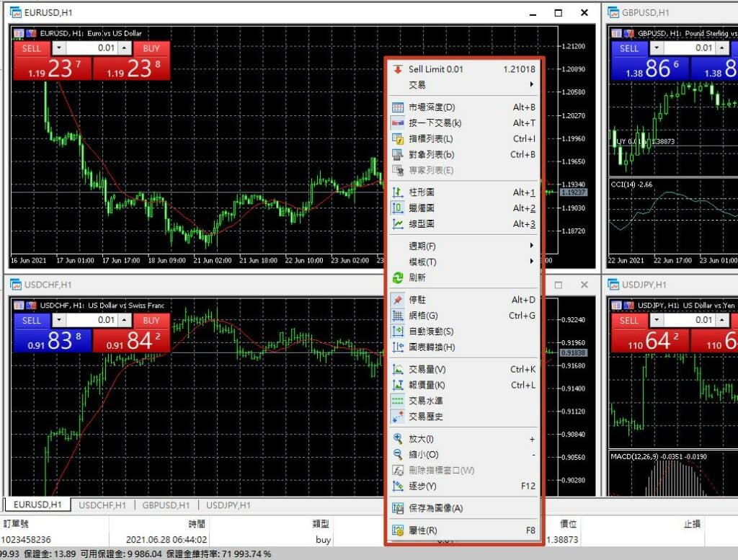Click EURUSD BUY button at 1.19 23

pos(131,68)
